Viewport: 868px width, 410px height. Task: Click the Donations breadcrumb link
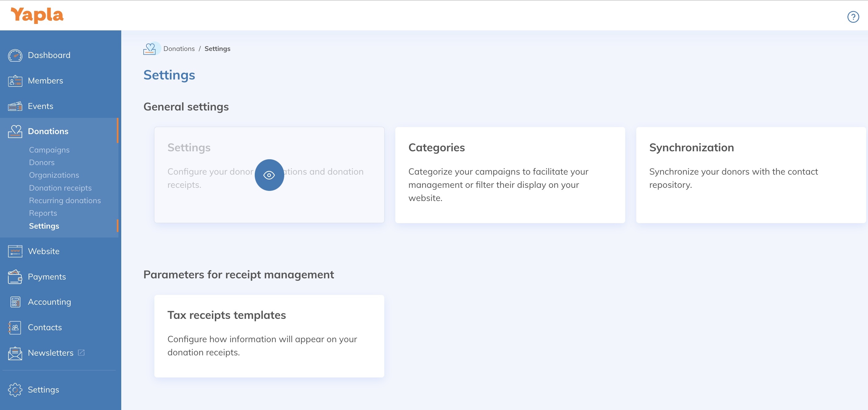179,49
